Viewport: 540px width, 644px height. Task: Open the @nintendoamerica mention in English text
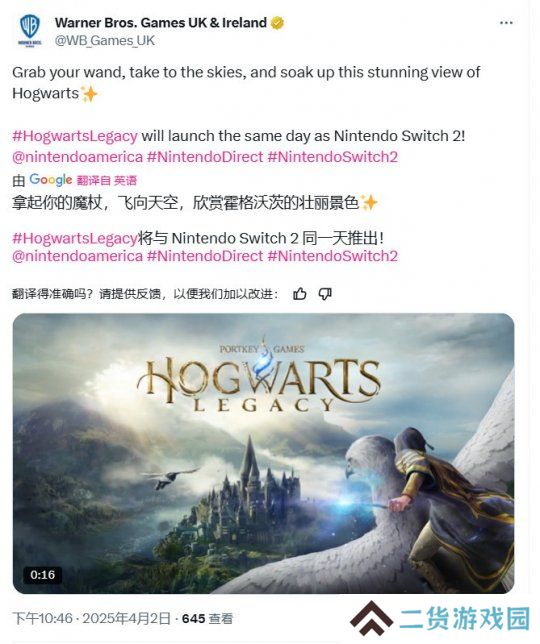pyautogui.click(x=78, y=157)
